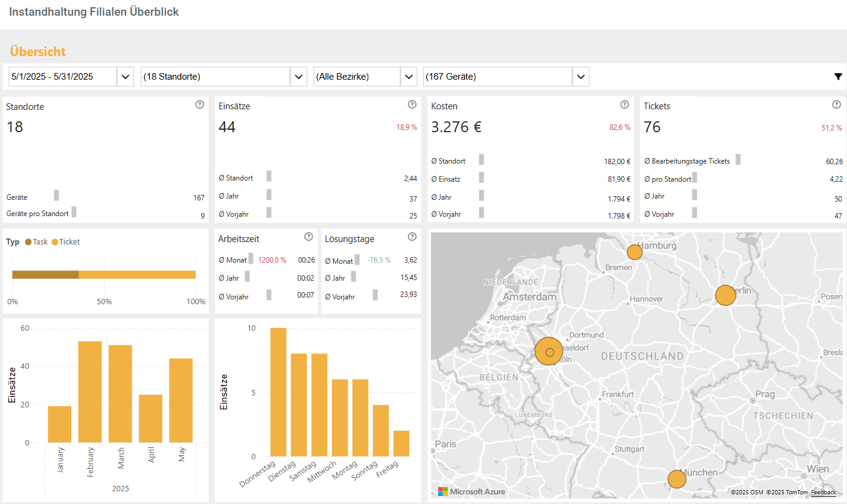Click the (Alle Bezirke) field
This screenshot has width=847, height=504.
[x=357, y=77]
